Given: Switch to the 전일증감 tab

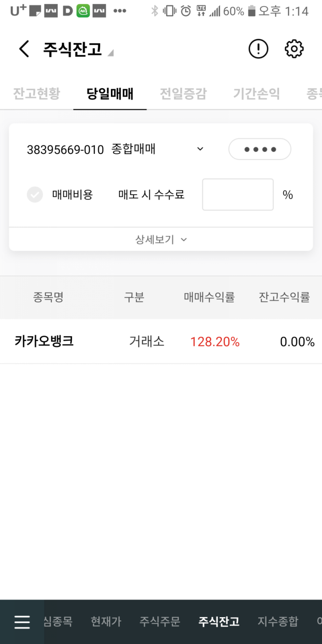Looking at the screenshot, I should 183,94.
